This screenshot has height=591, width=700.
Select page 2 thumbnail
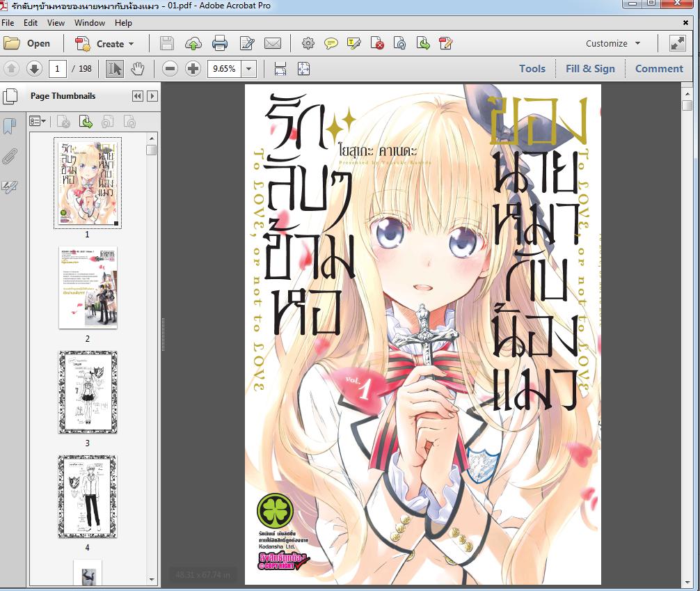coord(88,287)
